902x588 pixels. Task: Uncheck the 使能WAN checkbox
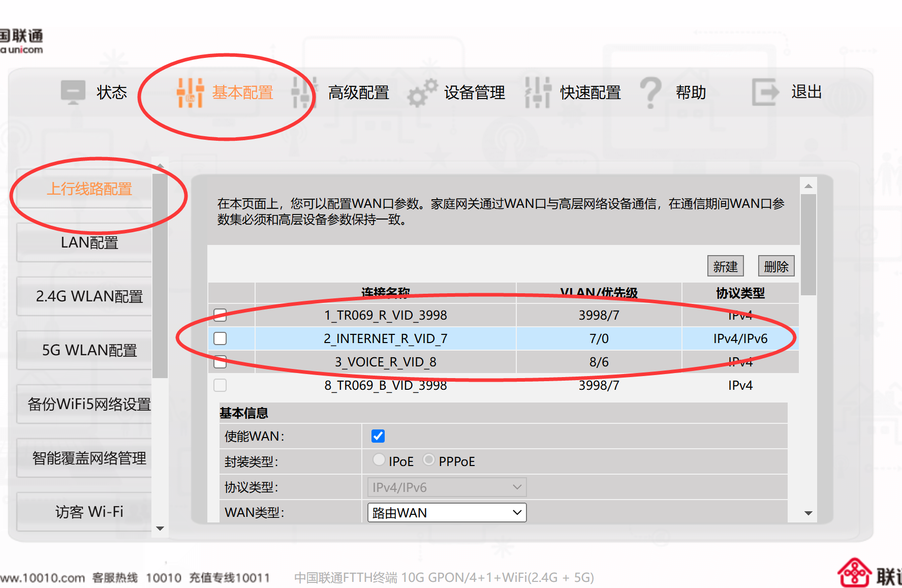(378, 436)
